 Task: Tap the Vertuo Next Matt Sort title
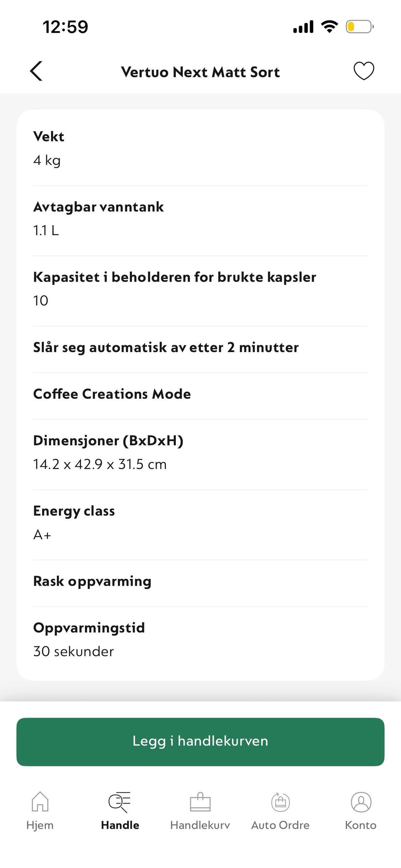[x=200, y=72]
